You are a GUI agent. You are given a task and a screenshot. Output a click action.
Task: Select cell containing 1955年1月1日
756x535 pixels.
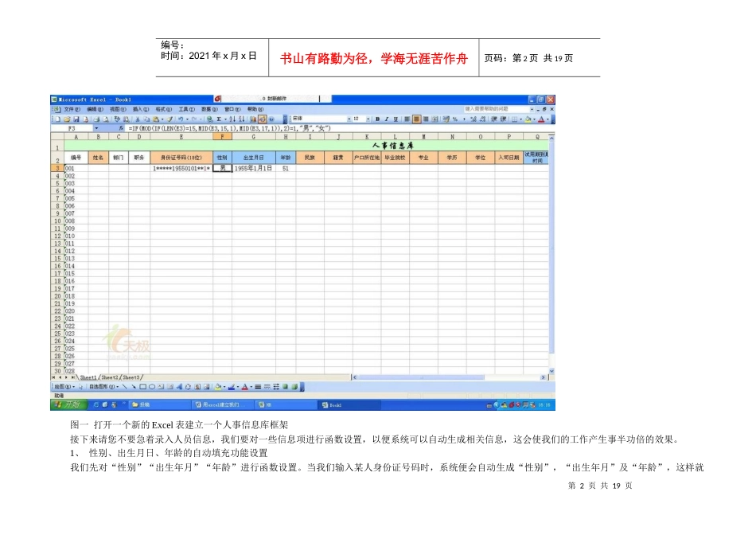254,168
